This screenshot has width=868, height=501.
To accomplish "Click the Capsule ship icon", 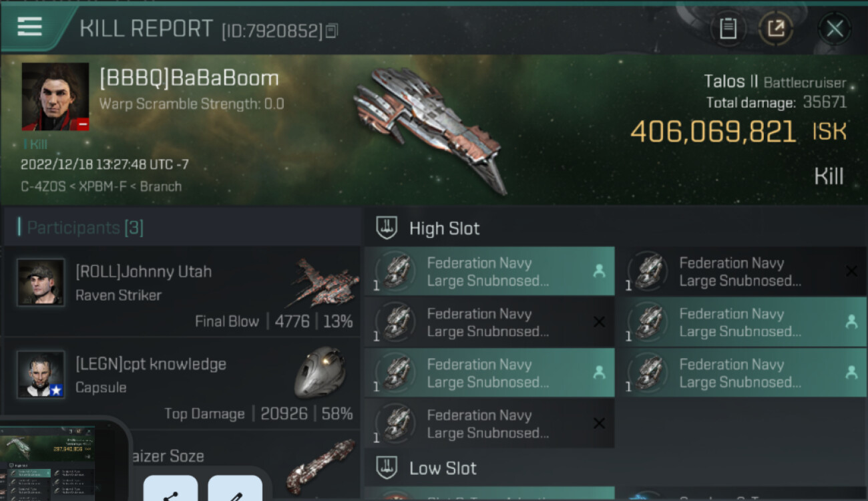I will [320, 372].
